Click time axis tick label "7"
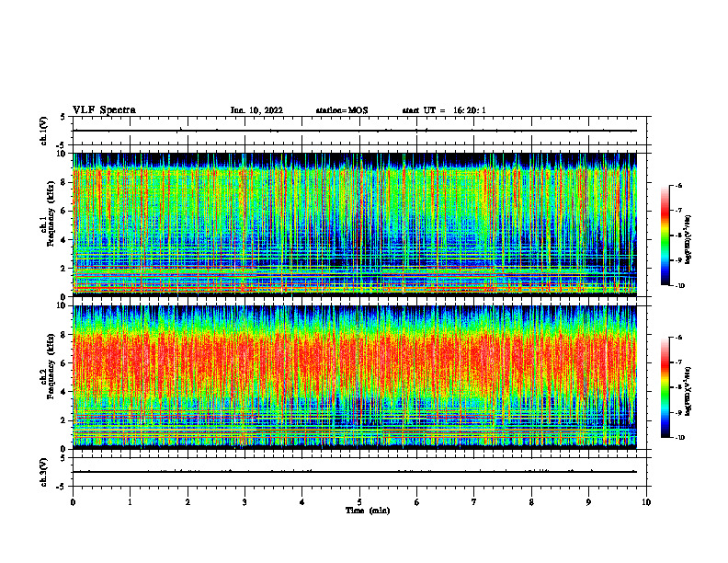 click(x=474, y=502)
